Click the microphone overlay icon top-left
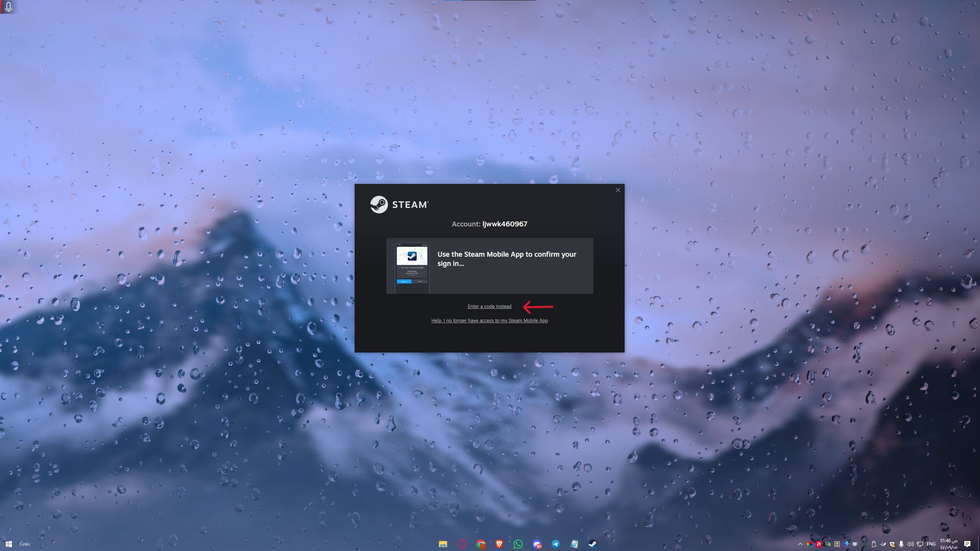Screen dimensions: 980x551 coord(8,7)
